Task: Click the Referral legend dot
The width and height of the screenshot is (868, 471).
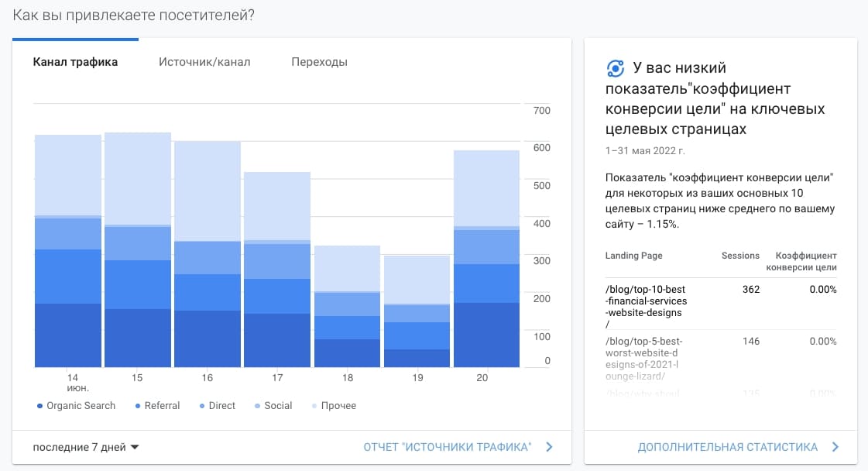Action: (138, 406)
